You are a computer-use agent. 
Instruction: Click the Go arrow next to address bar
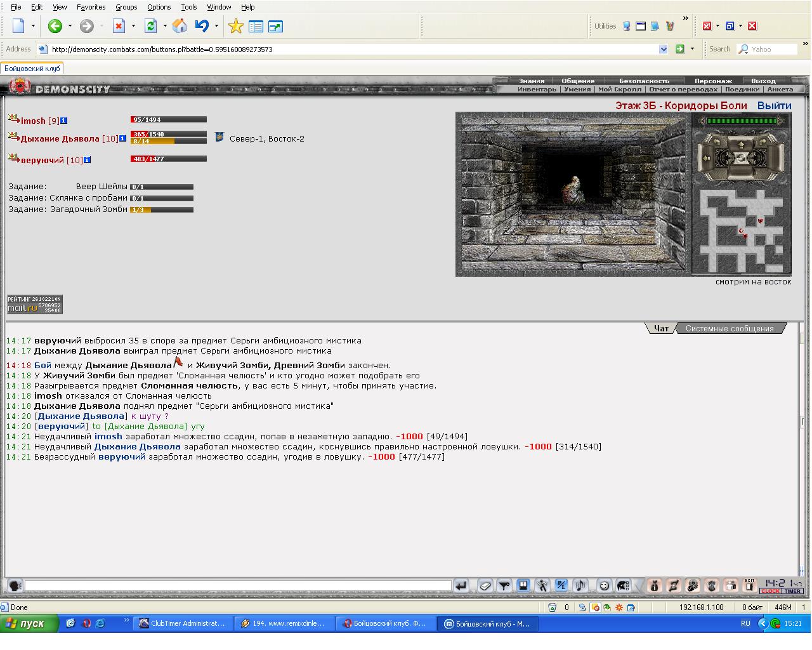(x=680, y=49)
